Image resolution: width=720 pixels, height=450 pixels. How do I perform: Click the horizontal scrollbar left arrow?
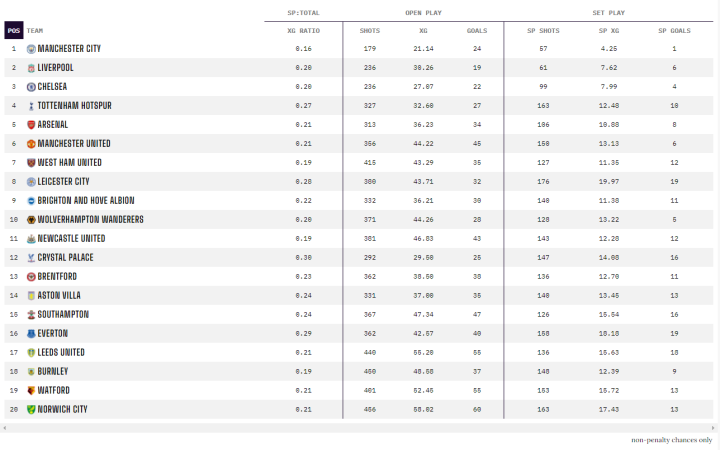[5, 427]
